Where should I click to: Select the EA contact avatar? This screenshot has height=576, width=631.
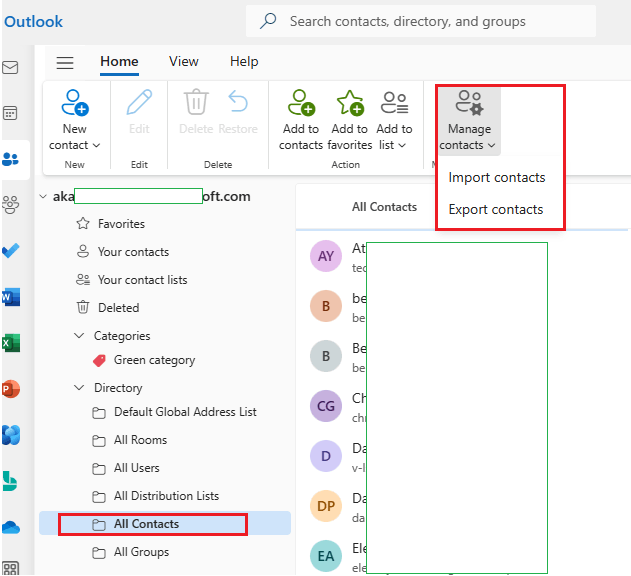click(326, 556)
